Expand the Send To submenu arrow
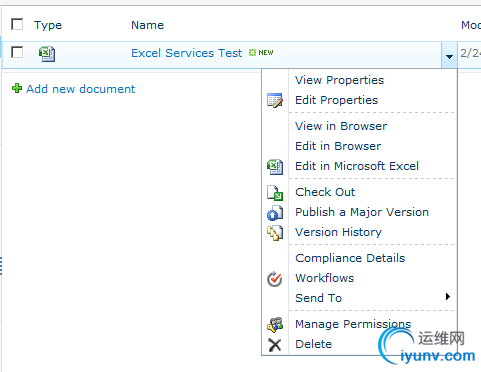The width and height of the screenshot is (481, 372). (448, 296)
